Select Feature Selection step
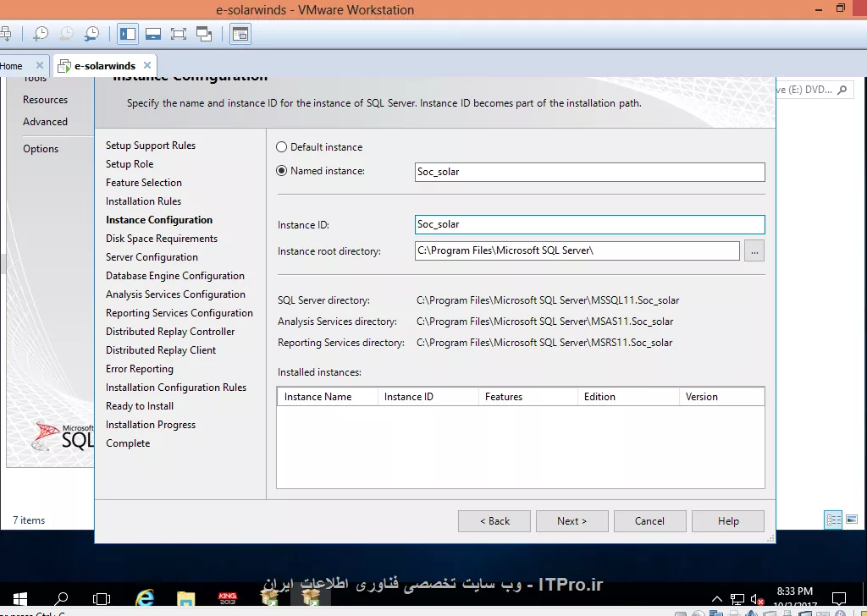Image resolution: width=867 pixels, height=616 pixels. pyautogui.click(x=144, y=183)
